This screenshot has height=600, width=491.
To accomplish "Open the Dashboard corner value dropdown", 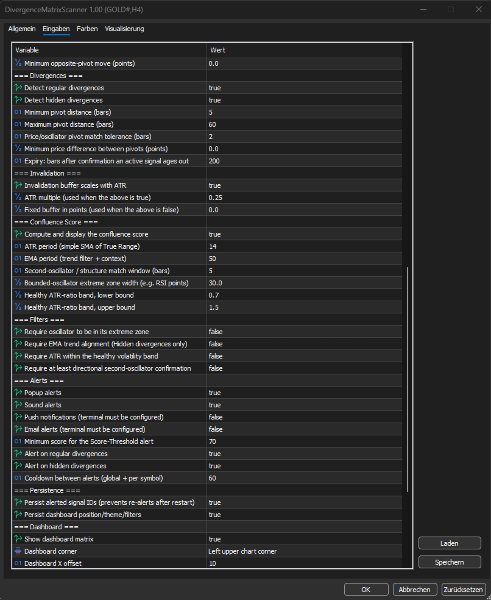I will 304,551.
